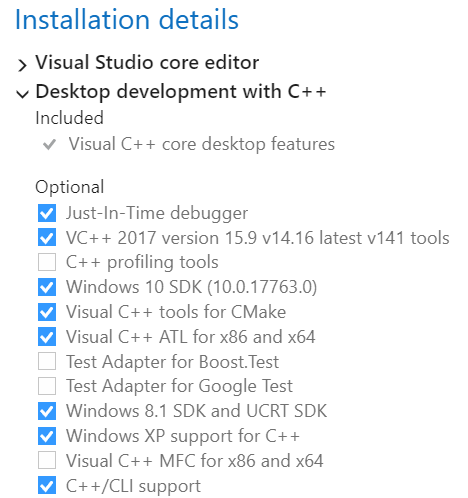Click the Visual C++ core desktop features checkmark

point(49,144)
